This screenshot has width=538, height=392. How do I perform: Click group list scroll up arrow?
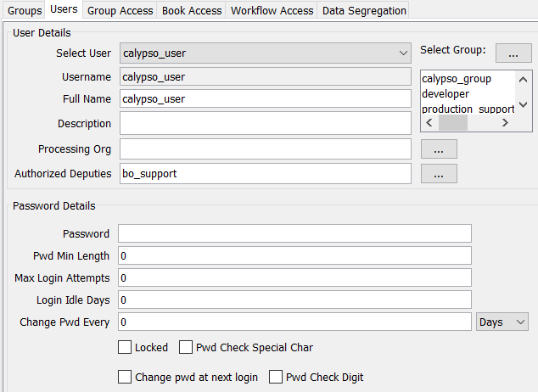pyautogui.click(x=523, y=80)
